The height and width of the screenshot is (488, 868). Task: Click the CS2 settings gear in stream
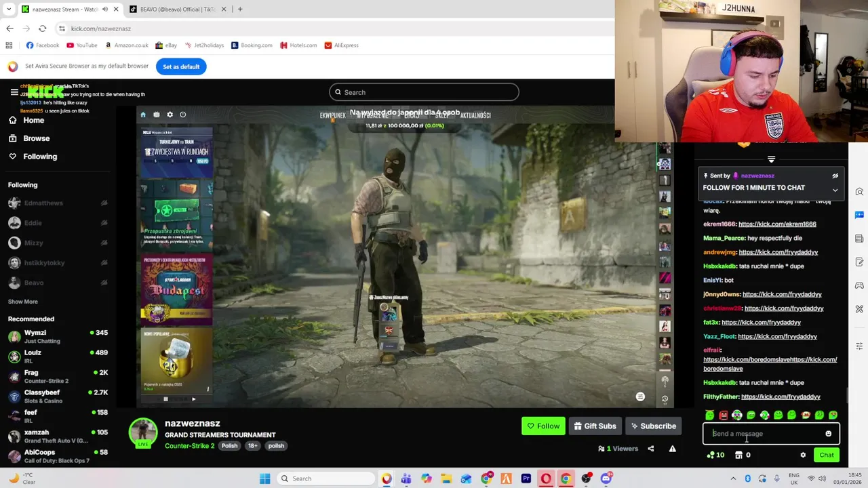click(x=170, y=115)
